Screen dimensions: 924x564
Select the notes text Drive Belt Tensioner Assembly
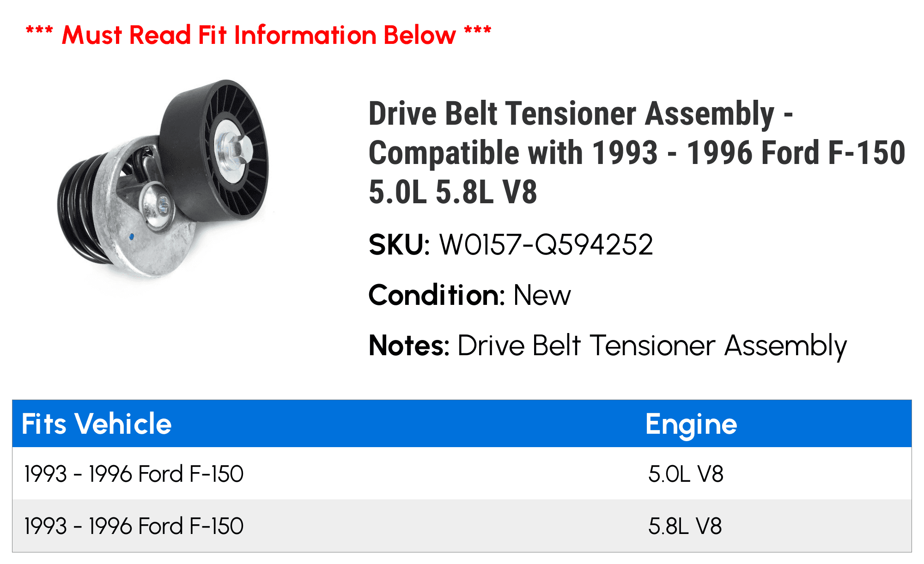pyautogui.click(x=652, y=346)
